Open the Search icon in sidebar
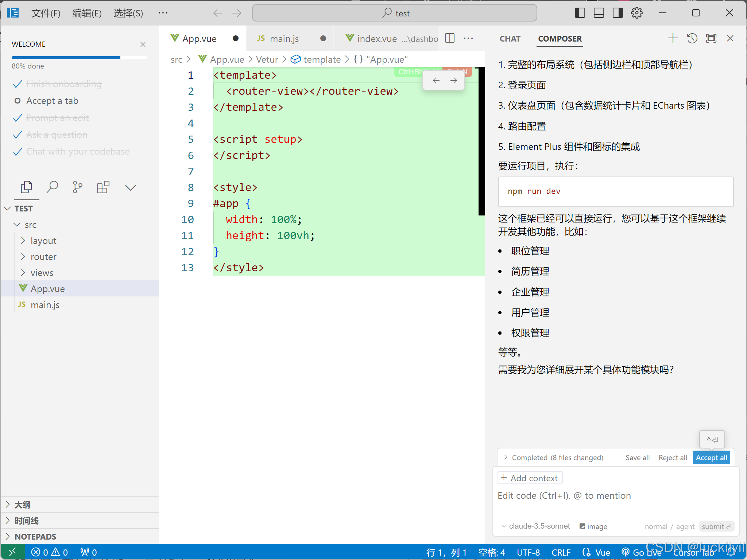Viewport: 747px width, 560px height. click(x=52, y=187)
